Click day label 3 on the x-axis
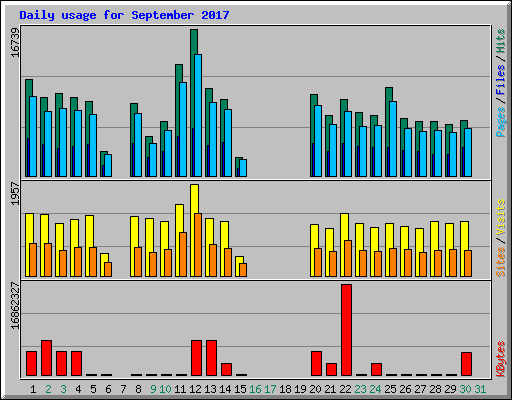Viewport: 512px width, 400px height. pos(63,389)
